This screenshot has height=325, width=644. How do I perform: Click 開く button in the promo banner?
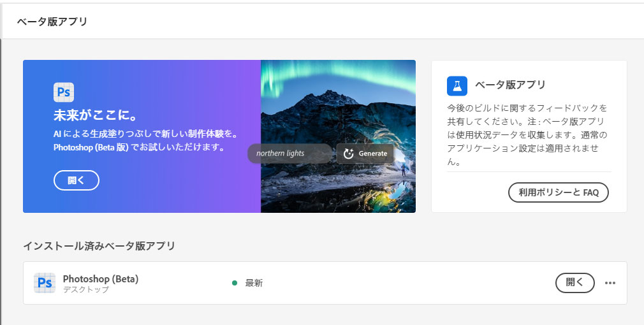click(x=77, y=180)
